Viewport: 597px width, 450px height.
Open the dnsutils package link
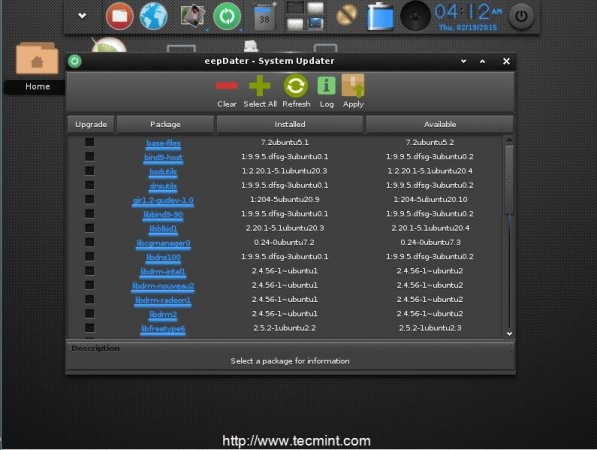163,186
